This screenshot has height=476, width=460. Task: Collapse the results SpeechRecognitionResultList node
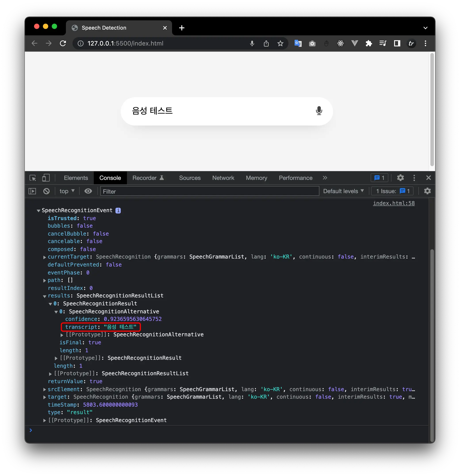[x=45, y=296]
